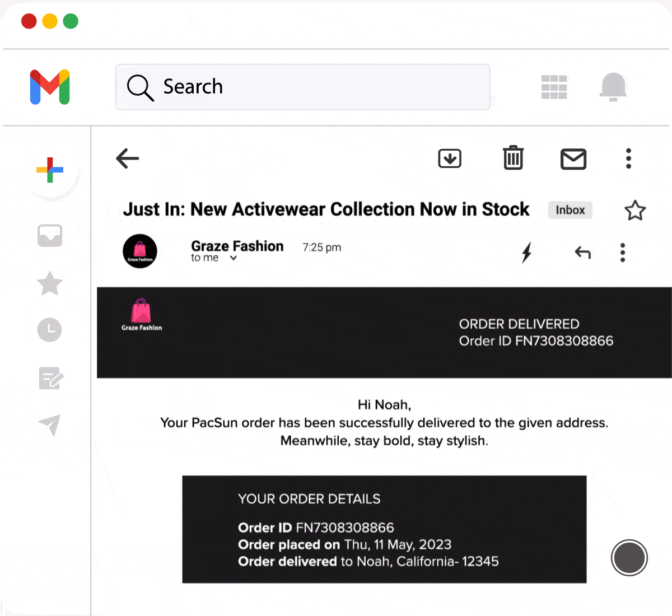The width and height of the screenshot is (672, 616).
Task: Click the notifications bell icon
Action: (613, 87)
